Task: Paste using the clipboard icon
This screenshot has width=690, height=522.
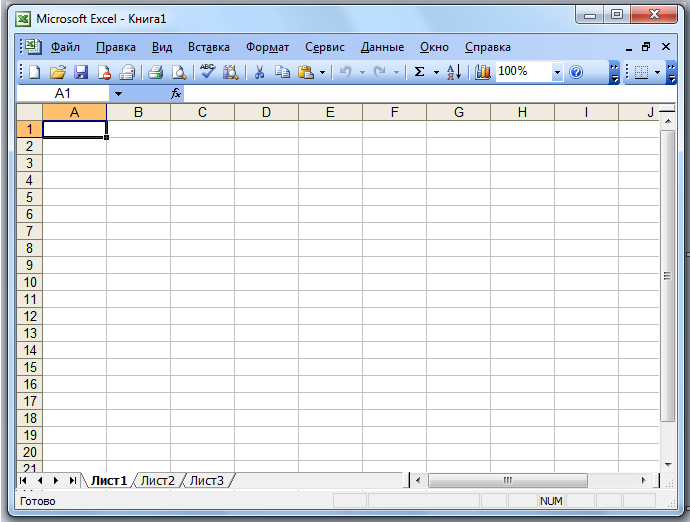Action: [x=306, y=72]
